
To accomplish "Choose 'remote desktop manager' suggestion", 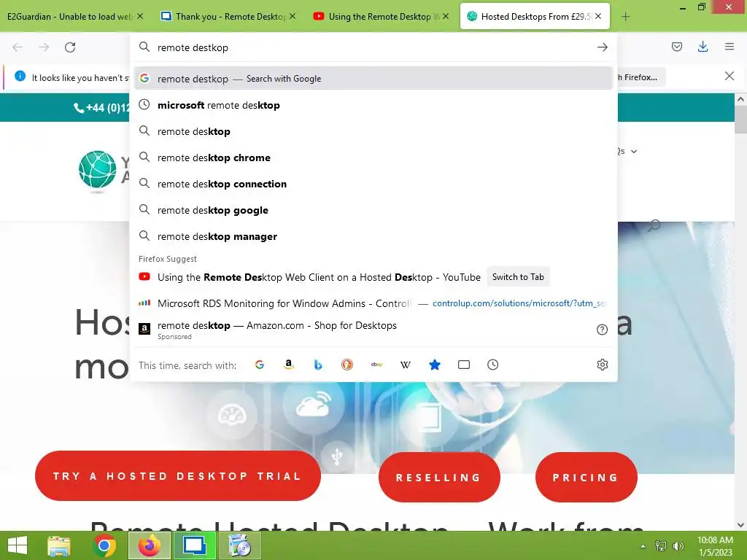I will click(x=373, y=236).
